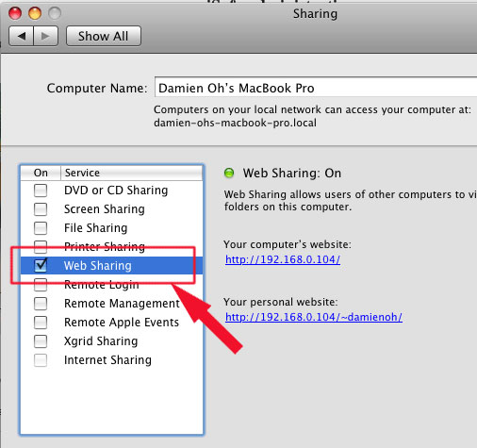Enable the File Sharing checkbox
477x448 pixels.
tap(41, 228)
